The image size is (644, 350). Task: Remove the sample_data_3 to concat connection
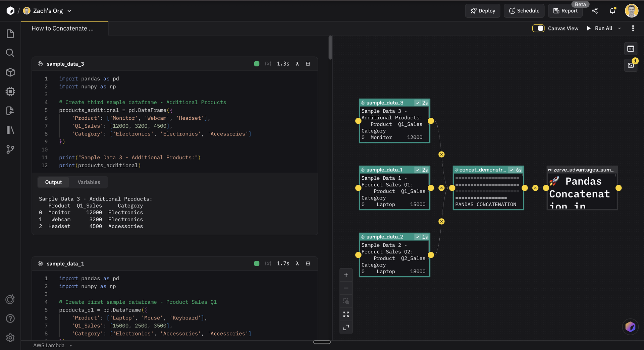pos(441,154)
